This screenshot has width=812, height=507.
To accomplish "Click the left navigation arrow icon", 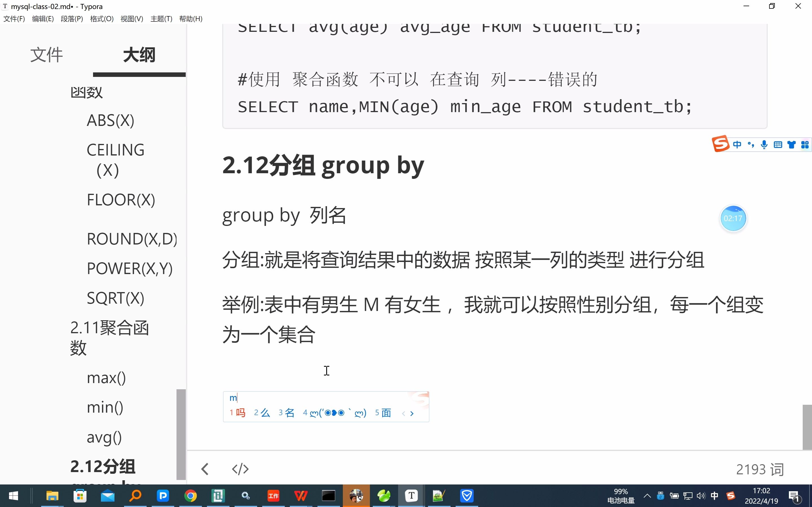I will (x=205, y=468).
